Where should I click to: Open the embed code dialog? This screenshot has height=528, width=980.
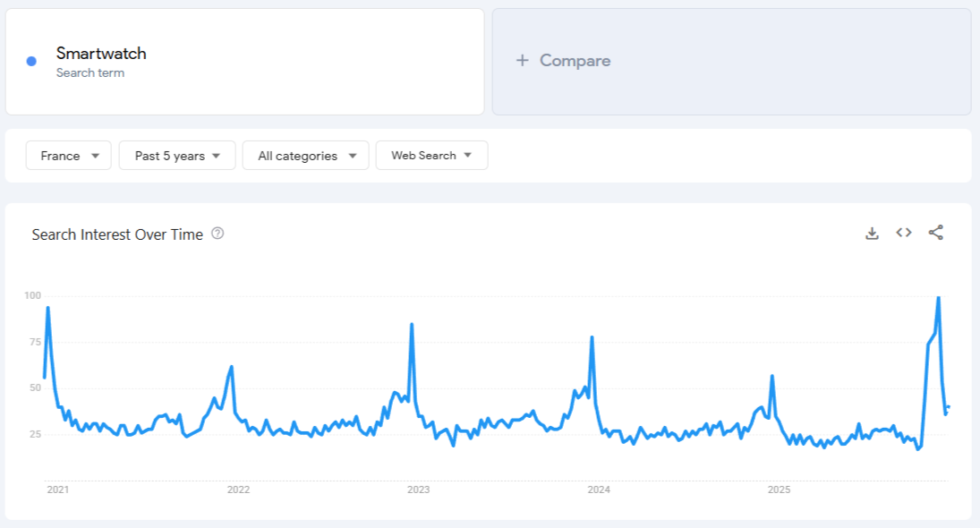click(903, 232)
